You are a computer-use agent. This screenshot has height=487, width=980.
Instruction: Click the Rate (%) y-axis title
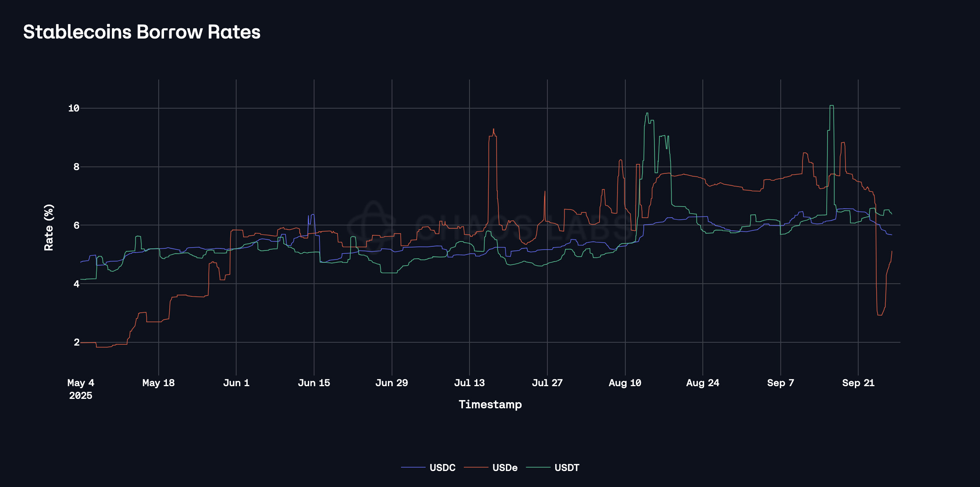tap(49, 227)
